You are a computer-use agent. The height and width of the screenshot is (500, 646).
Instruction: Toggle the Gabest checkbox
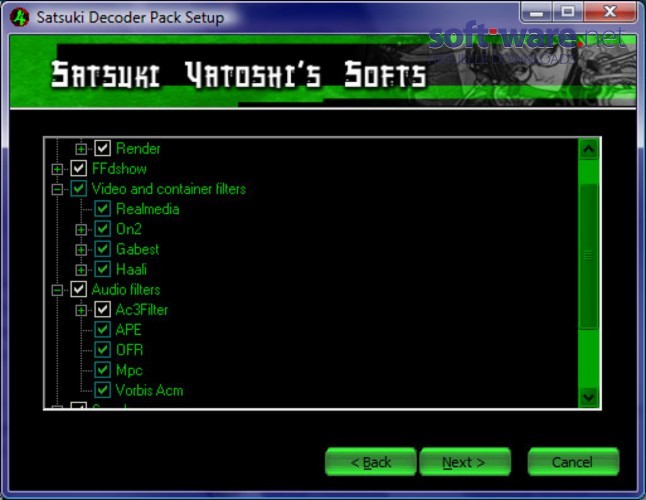(102, 249)
